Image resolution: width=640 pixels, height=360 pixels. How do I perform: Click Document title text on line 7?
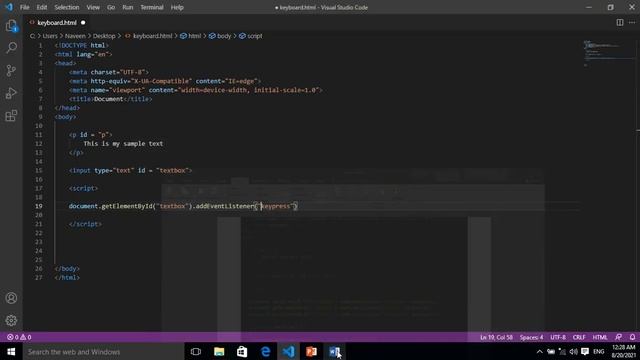click(x=109, y=99)
